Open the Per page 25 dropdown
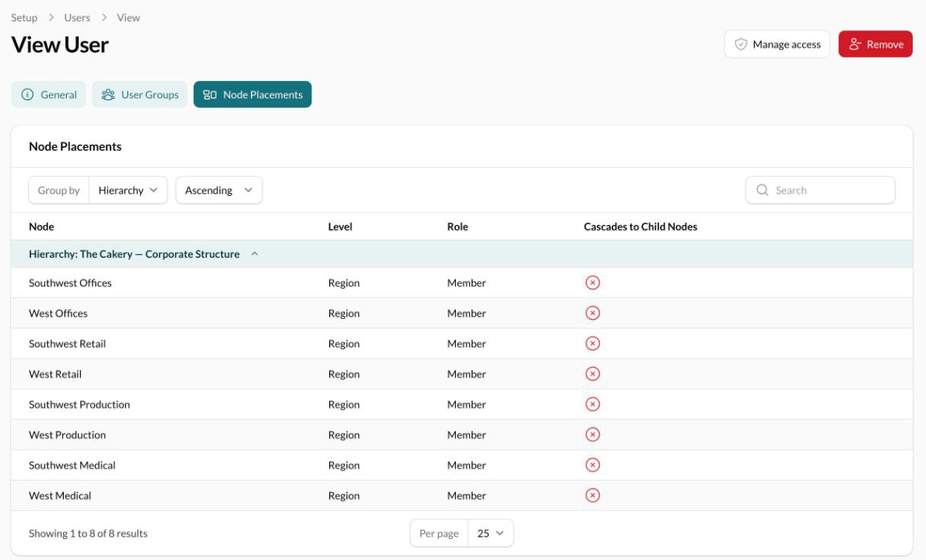 click(490, 533)
